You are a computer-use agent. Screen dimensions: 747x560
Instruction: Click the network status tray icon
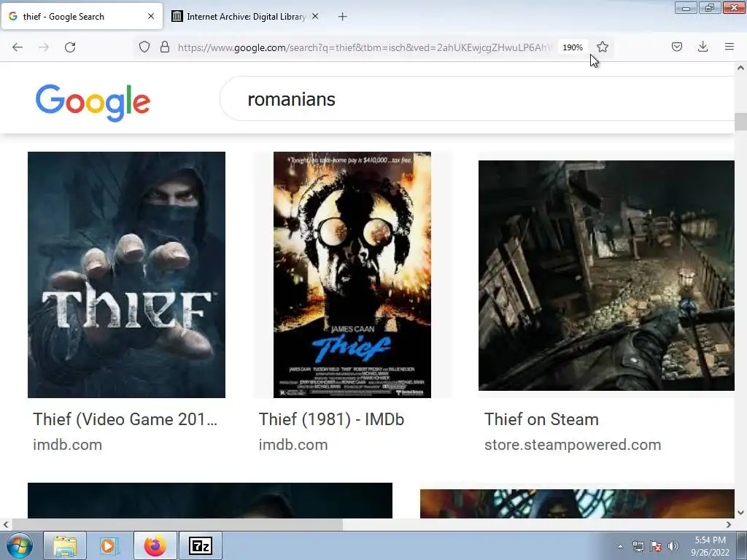pos(638,546)
